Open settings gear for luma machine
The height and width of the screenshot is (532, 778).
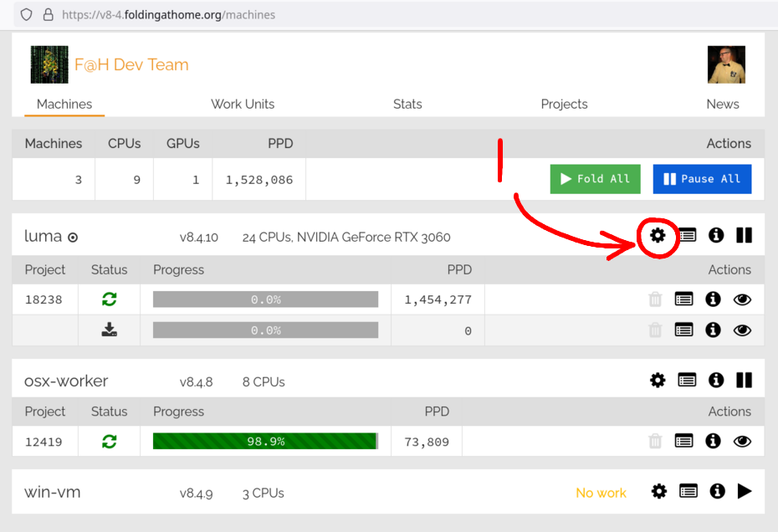click(658, 235)
